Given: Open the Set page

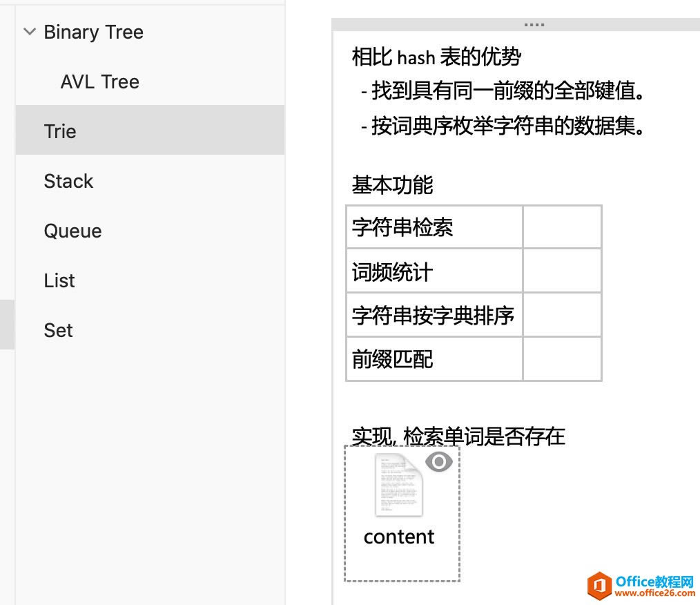Looking at the screenshot, I should pos(58,330).
